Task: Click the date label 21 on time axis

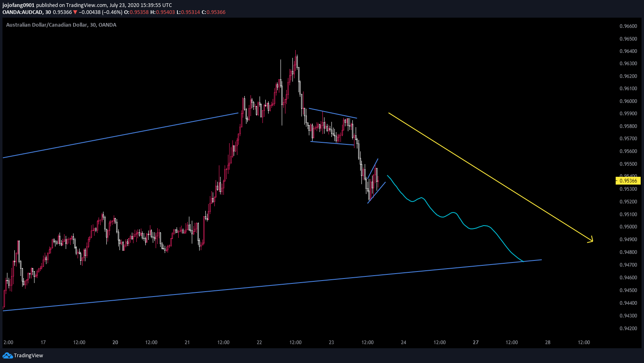Action: click(187, 342)
